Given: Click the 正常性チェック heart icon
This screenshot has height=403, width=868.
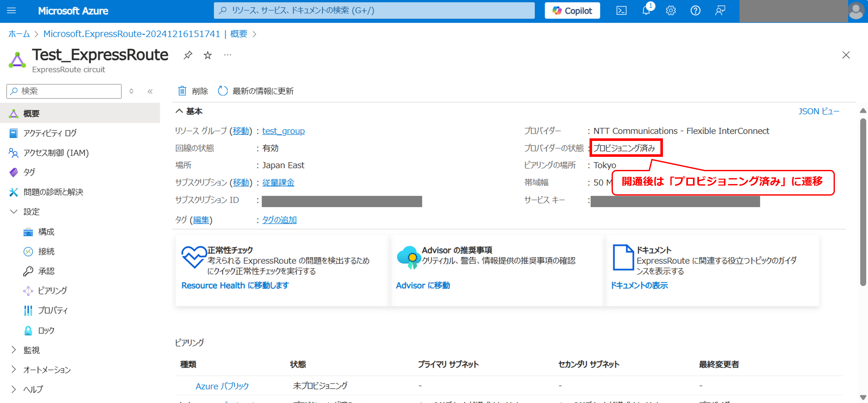Looking at the screenshot, I should pyautogui.click(x=194, y=257).
